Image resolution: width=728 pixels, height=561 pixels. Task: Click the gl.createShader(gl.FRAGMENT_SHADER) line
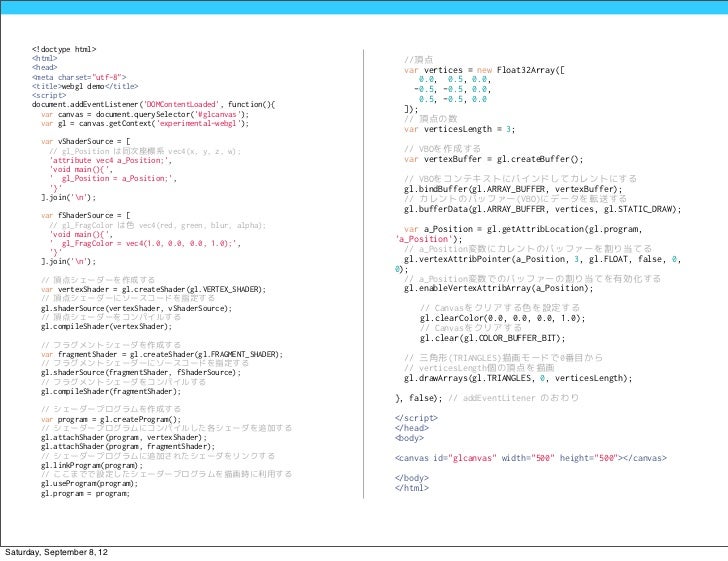(162, 354)
